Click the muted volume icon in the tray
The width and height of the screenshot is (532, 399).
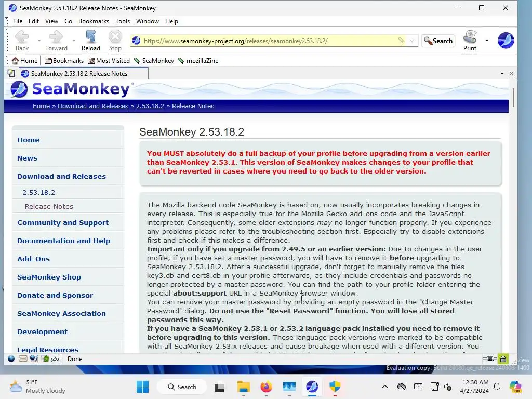(x=448, y=387)
